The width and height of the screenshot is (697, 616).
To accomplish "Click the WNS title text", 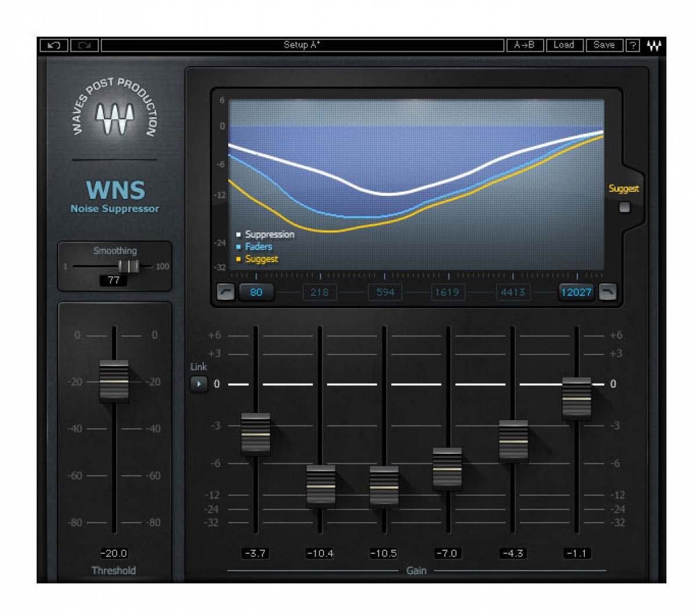I will click(116, 190).
